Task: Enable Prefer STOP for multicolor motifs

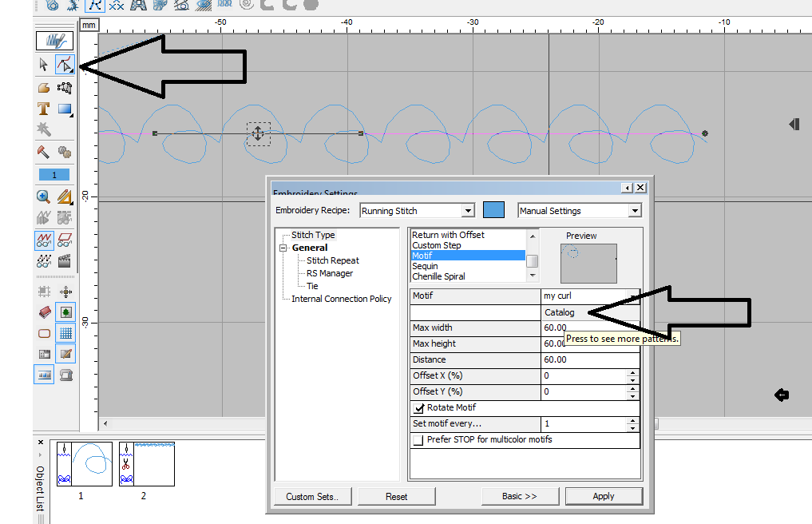Action: [418, 440]
